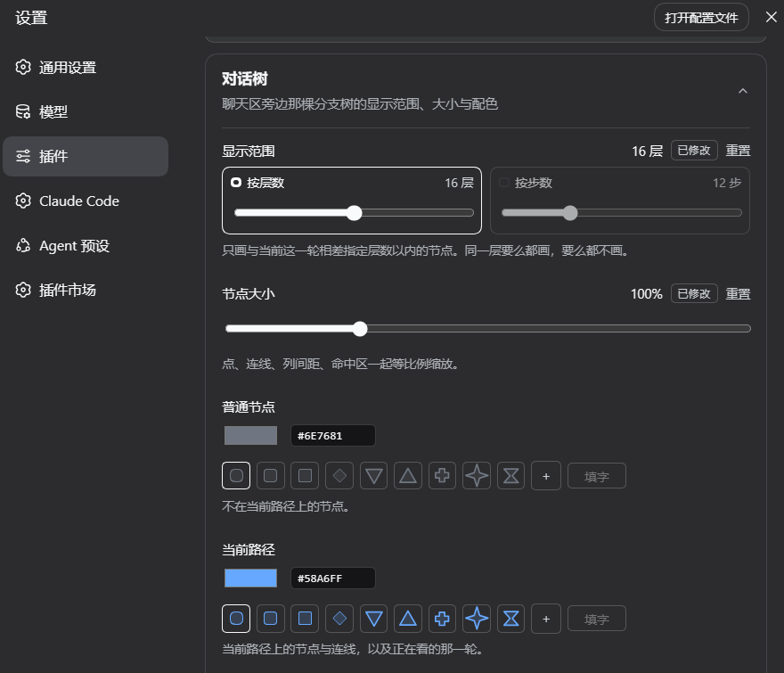Select square shape for 普通节点

point(305,475)
